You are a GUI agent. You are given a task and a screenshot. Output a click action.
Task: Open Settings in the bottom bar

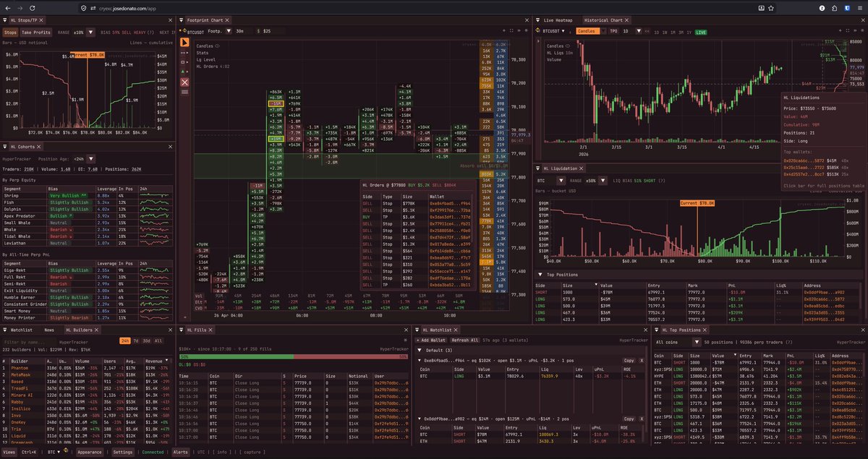tap(122, 452)
